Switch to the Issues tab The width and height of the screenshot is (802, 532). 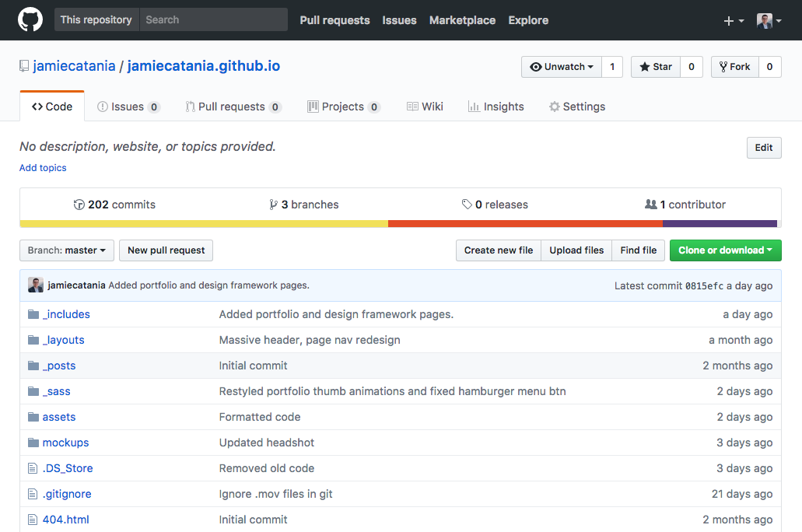[x=128, y=107]
